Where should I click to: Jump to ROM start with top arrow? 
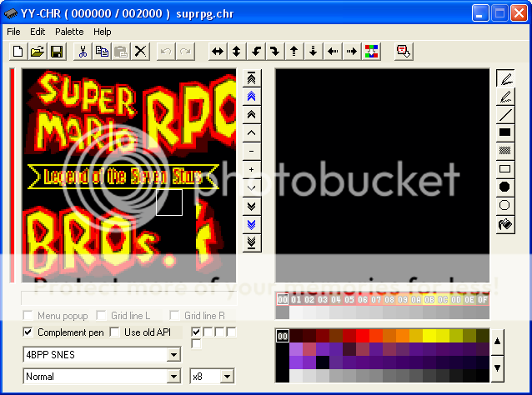[x=252, y=78]
